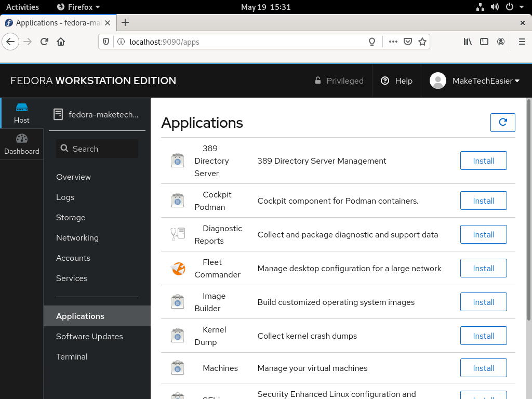532x399 pixels.
Task: Focus the sidebar Search field
Action: tap(97, 149)
